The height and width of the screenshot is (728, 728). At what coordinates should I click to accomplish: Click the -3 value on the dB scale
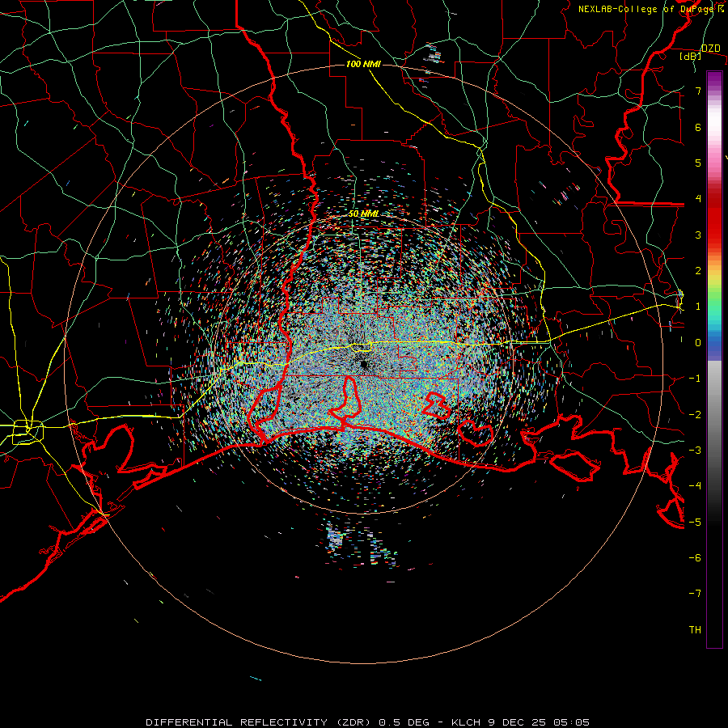(695, 450)
